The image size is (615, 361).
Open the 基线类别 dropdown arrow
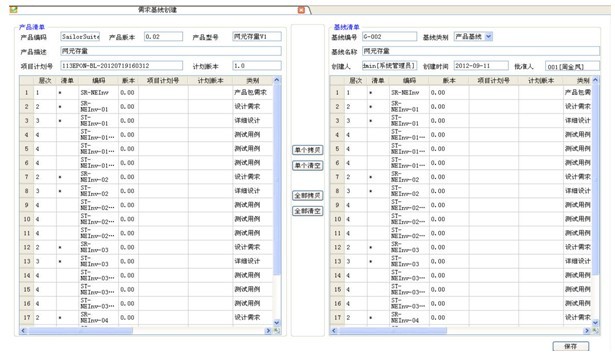(x=488, y=36)
